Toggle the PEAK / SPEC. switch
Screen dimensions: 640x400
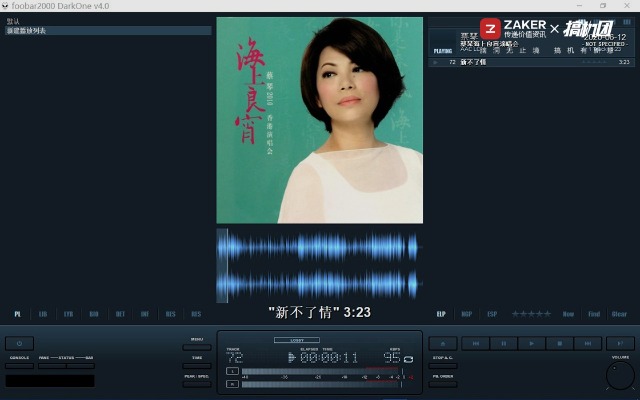(197, 384)
